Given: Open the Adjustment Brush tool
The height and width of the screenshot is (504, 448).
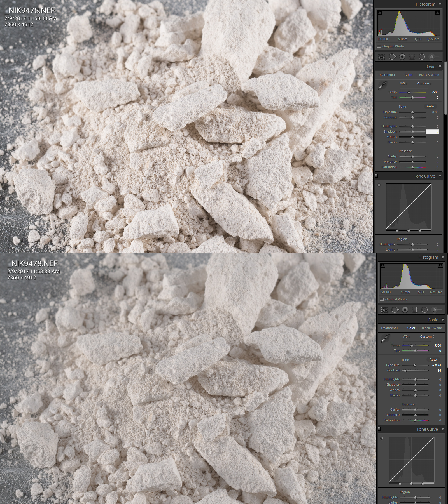Looking at the screenshot, I should pyautogui.click(x=435, y=56).
